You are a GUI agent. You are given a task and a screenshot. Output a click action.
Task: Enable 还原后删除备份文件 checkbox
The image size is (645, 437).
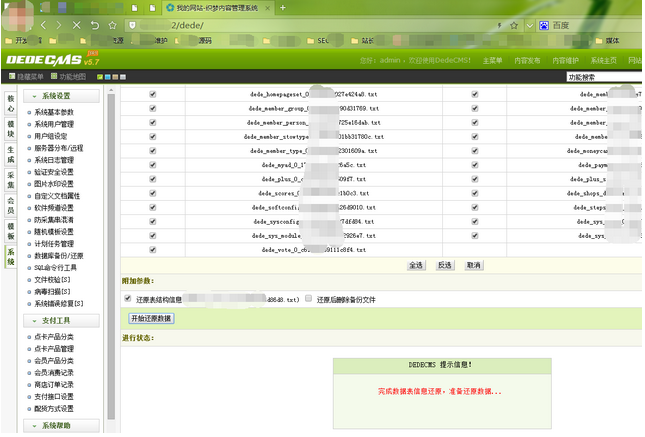308,298
